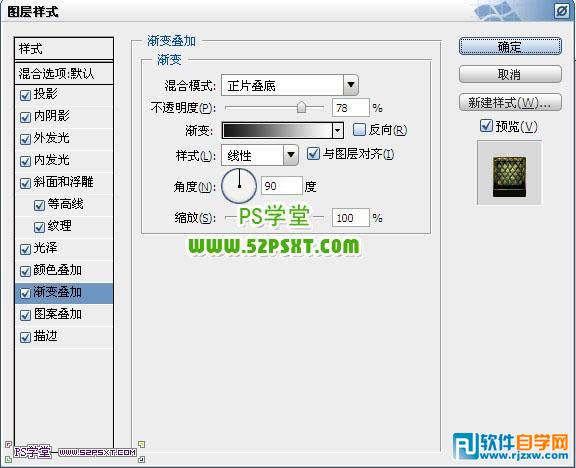Toggle the 等高线 contour checkbox
Viewport: 576px width, 468px height.
(x=39, y=205)
